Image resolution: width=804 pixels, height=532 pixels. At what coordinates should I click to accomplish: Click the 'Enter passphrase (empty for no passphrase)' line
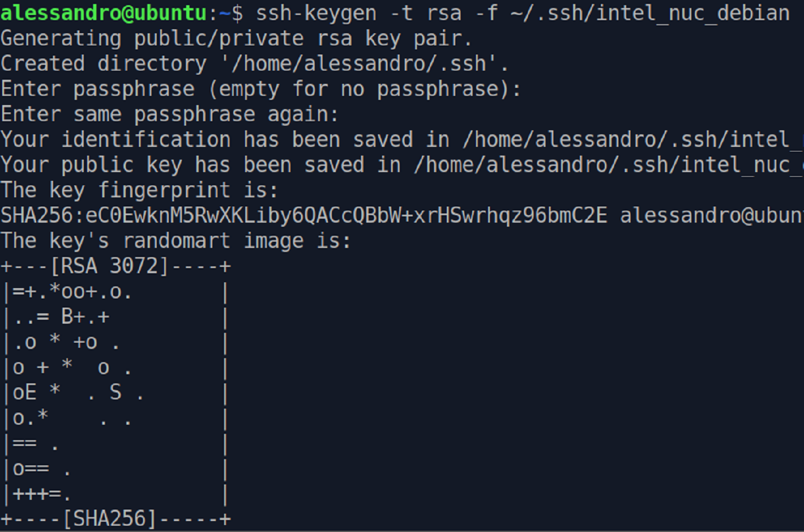(260, 89)
